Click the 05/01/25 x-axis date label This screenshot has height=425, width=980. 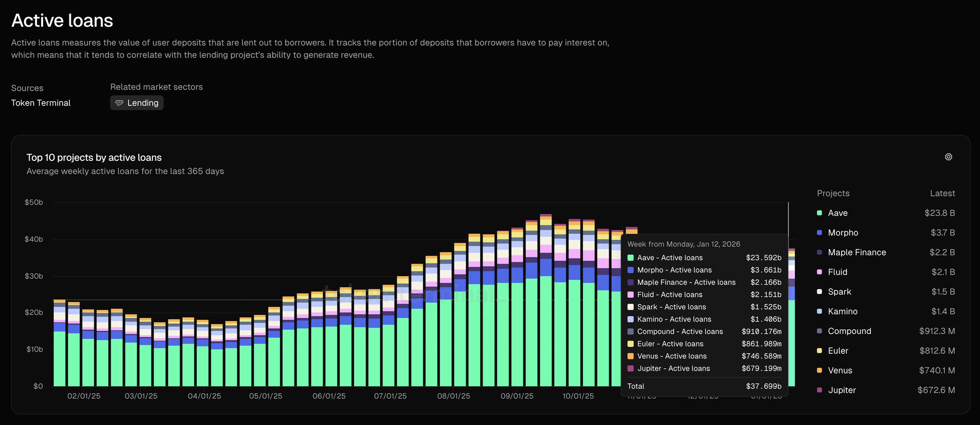(x=265, y=396)
